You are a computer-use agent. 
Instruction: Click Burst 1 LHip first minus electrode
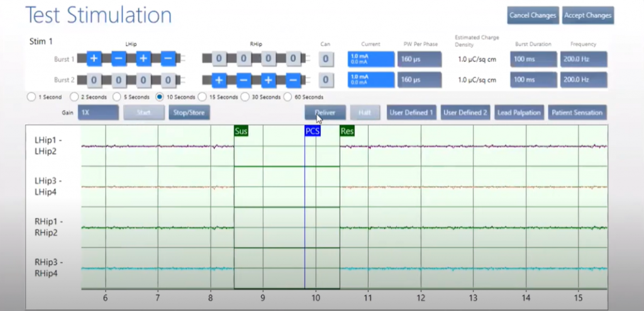click(119, 59)
